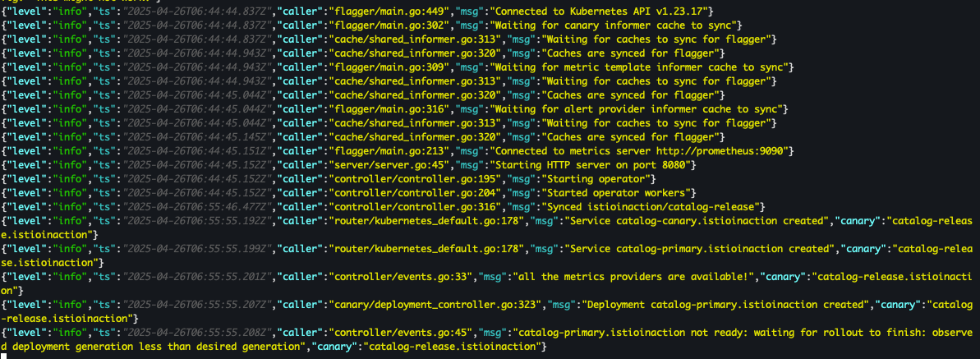Select caller "canary/deployment_controller.go:323"

437,305
